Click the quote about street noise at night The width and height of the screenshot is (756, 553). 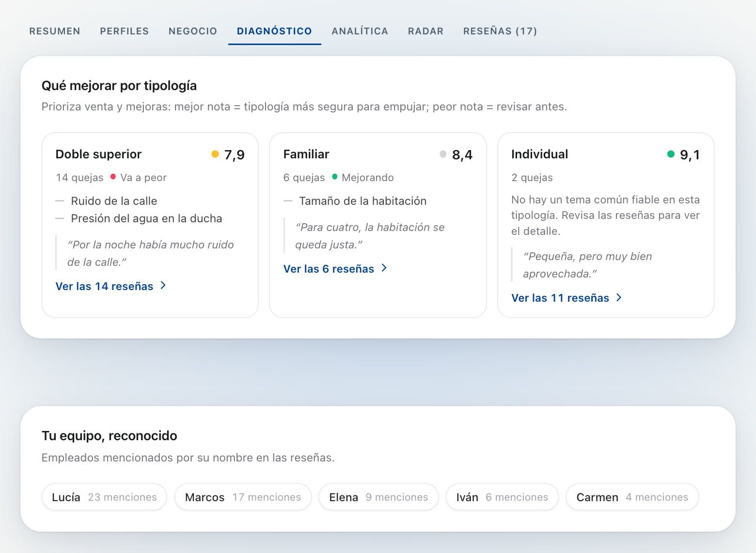point(151,253)
